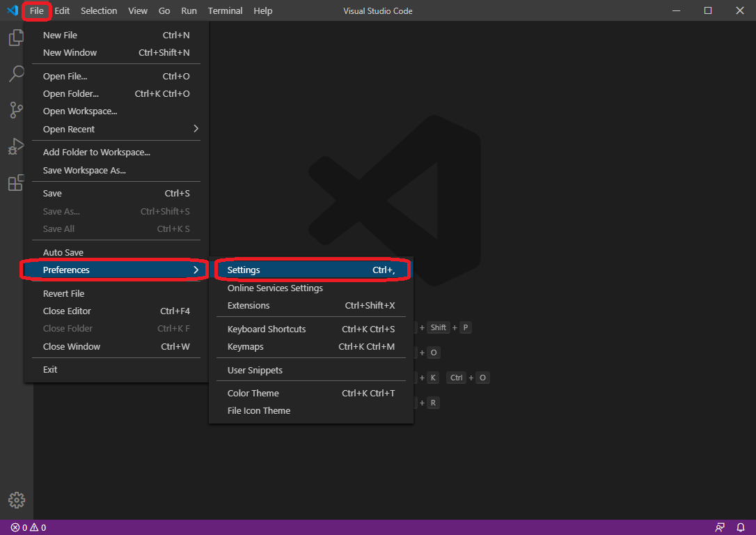Open Settings from the Preferences submenu
756x535 pixels.
(x=311, y=270)
